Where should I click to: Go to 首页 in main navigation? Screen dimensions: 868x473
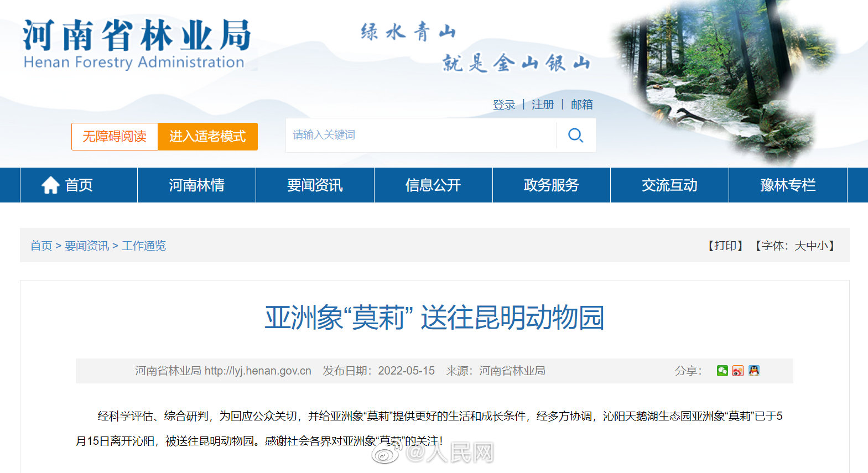(79, 185)
